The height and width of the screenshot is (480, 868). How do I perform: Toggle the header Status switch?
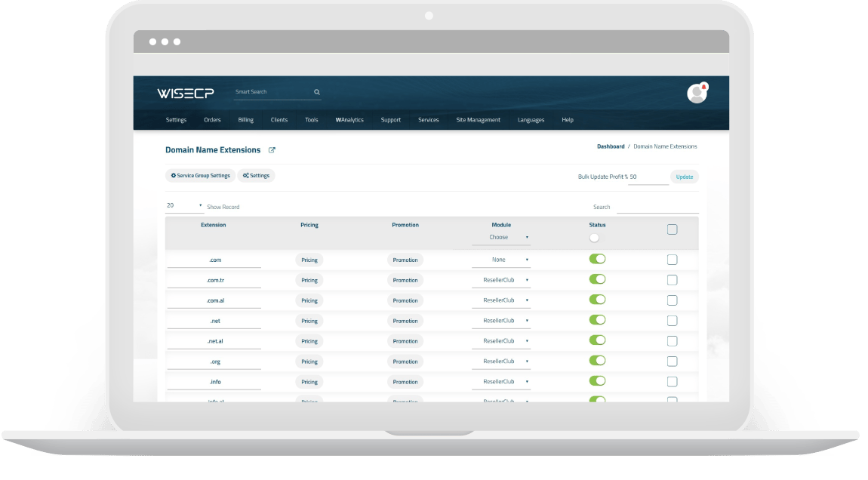click(594, 238)
